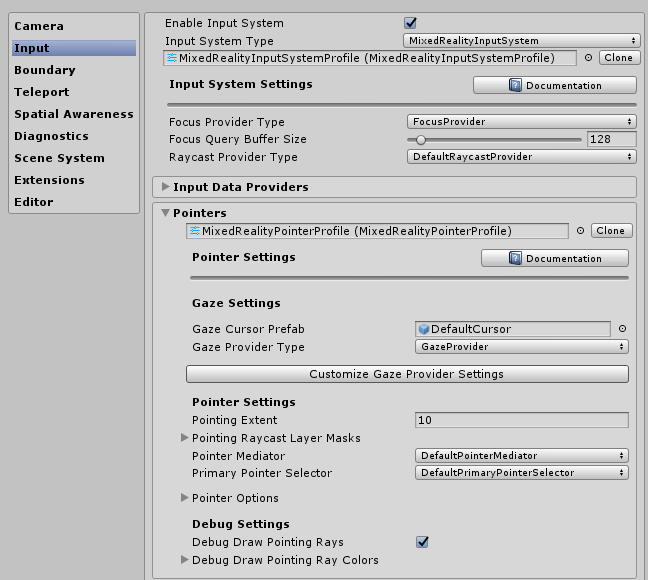The height and width of the screenshot is (580, 648).
Task: Click the MixedRealityPointerProfile asset icon
Action: (195, 231)
